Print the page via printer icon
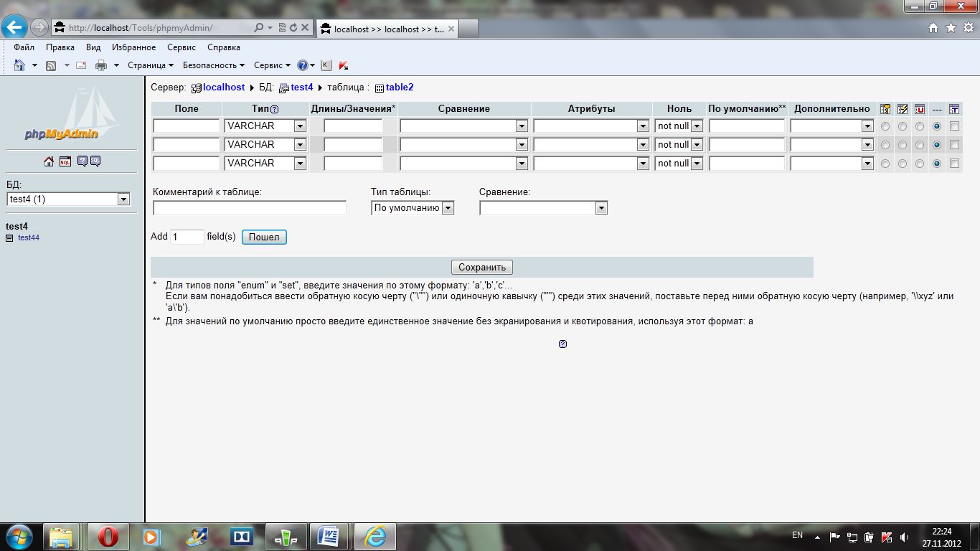The width and height of the screenshot is (980, 551). pyautogui.click(x=101, y=65)
